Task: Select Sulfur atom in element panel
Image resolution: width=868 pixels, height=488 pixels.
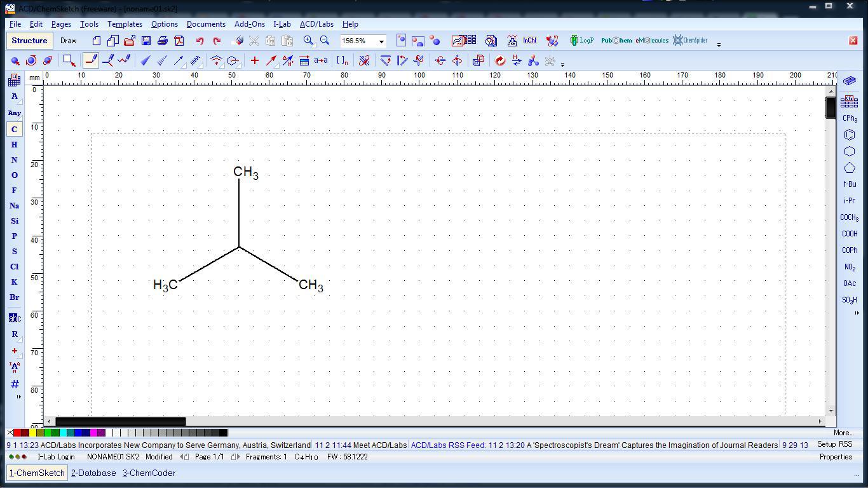Action: coord(15,251)
